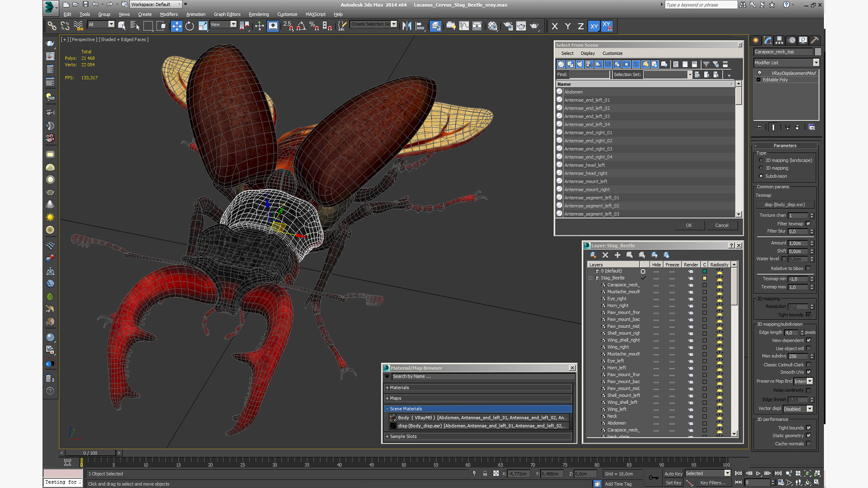This screenshot has width=868, height=488.
Task: Click Create New Layer icon in Layer dialog
Action: [x=593, y=255]
